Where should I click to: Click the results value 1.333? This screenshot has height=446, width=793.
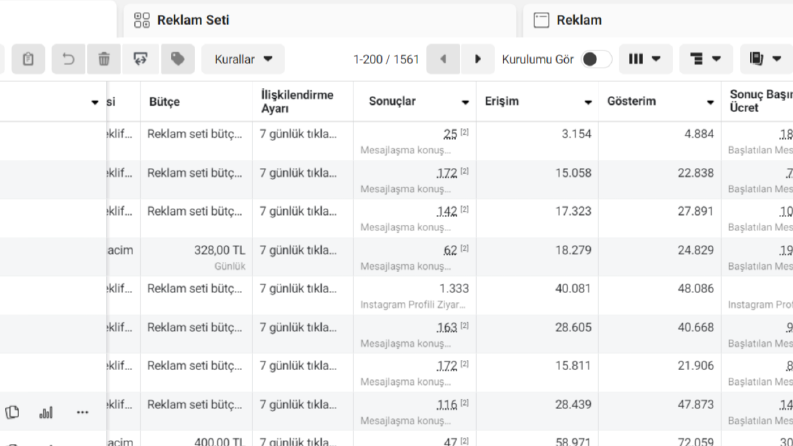(x=454, y=289)
